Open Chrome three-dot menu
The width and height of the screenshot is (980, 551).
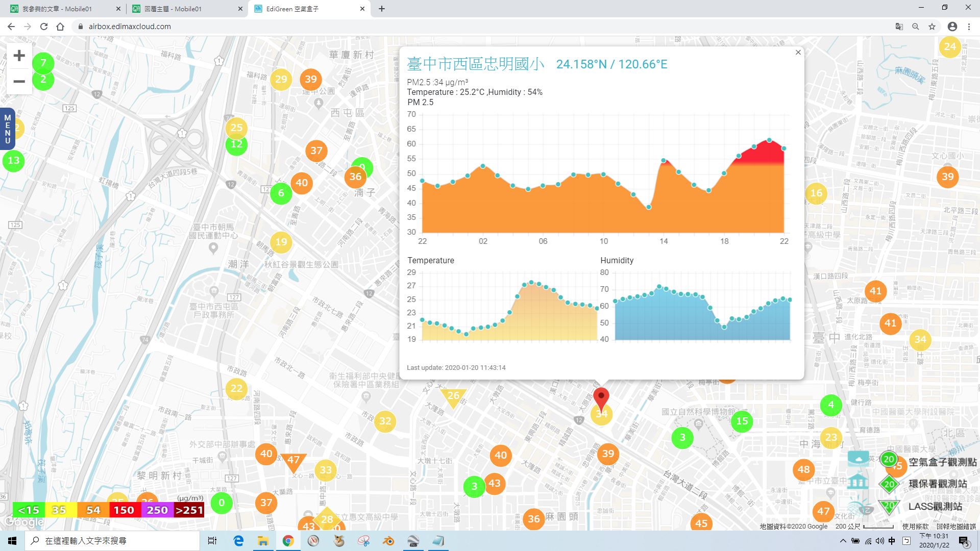point(969,27)
